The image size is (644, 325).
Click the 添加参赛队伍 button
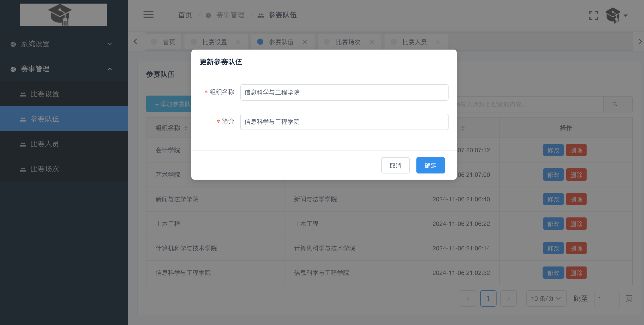click(x=169, y=104)
